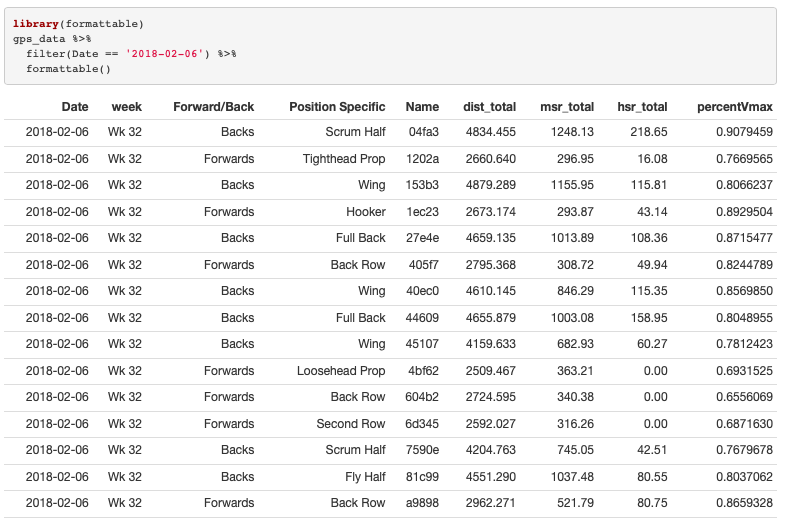Screen dimensions: 791x521
Task: Select the Name column header
Action: (422, 107)
